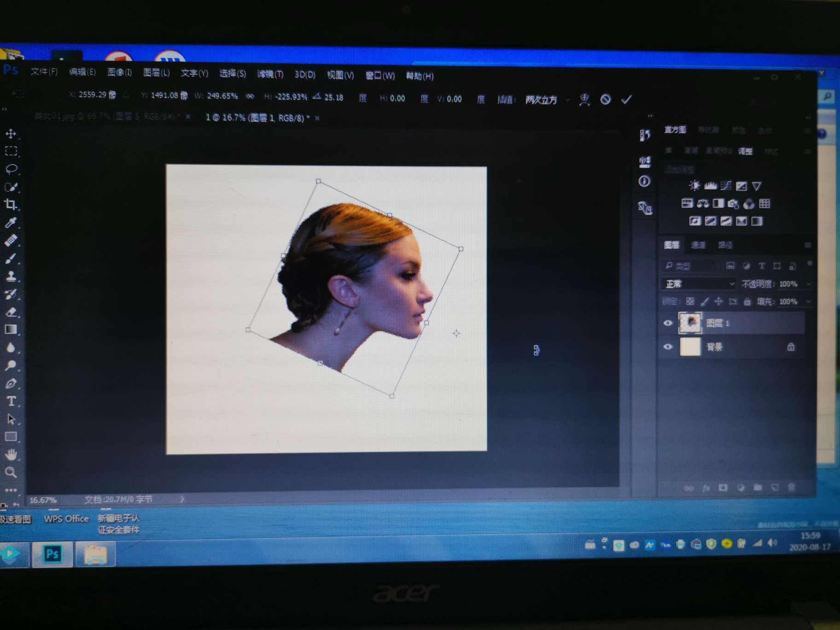The image size is (840, 630).
Task: Toggle the width-height aspect ratio link
Action: point(250,96)
